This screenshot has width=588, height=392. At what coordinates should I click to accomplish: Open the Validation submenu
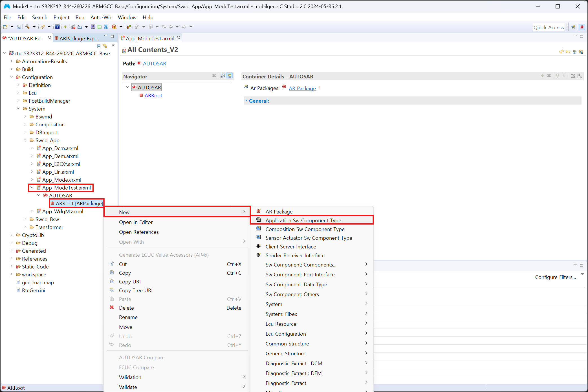click(176, 377)
